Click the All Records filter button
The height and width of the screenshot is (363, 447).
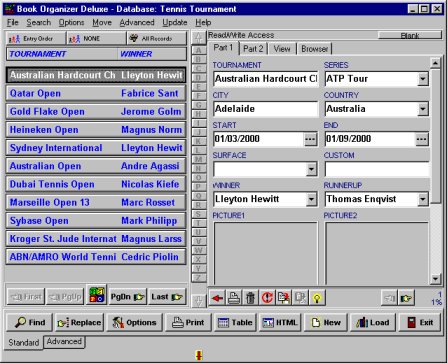[157, 39]
